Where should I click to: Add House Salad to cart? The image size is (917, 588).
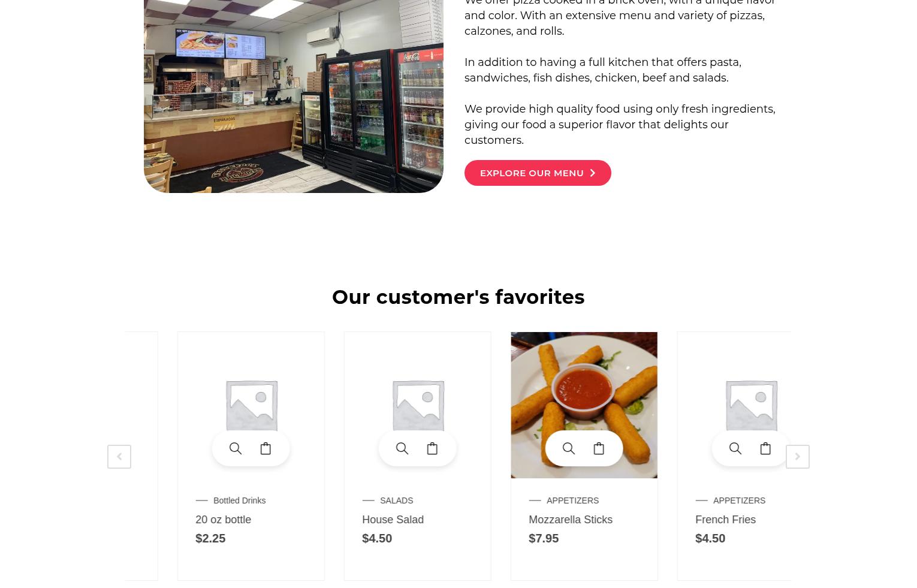[432, 448]
